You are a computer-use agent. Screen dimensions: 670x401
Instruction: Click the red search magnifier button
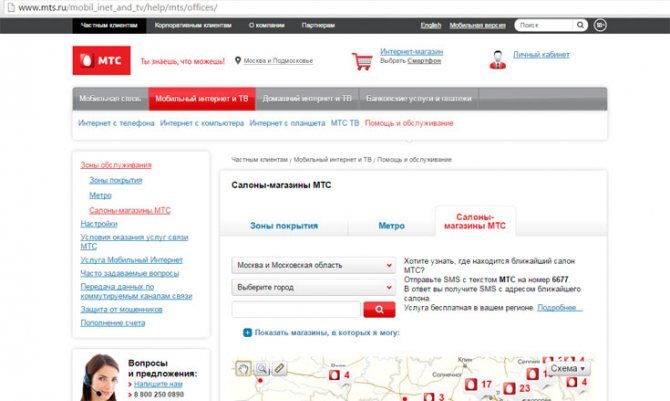pyautogui.click(x=379, y=309)
